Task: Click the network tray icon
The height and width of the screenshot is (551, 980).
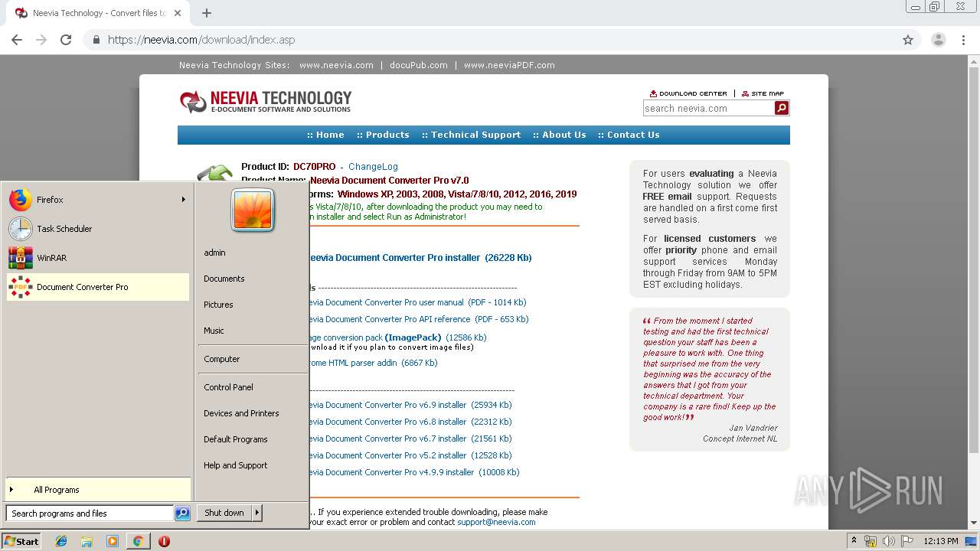Action: [871, 541]
